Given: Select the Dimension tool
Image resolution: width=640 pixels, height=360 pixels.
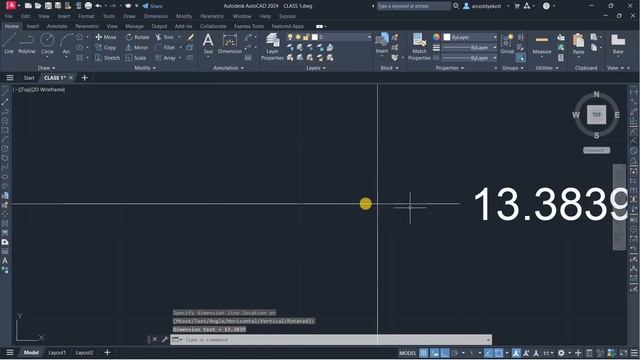Looking at the screenshot, I should pos(230,43).
